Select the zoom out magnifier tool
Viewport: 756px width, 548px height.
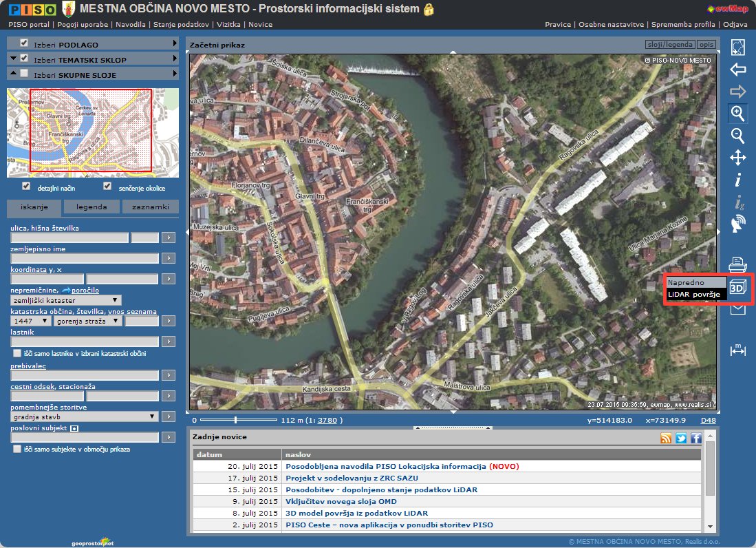coord(737,135)
